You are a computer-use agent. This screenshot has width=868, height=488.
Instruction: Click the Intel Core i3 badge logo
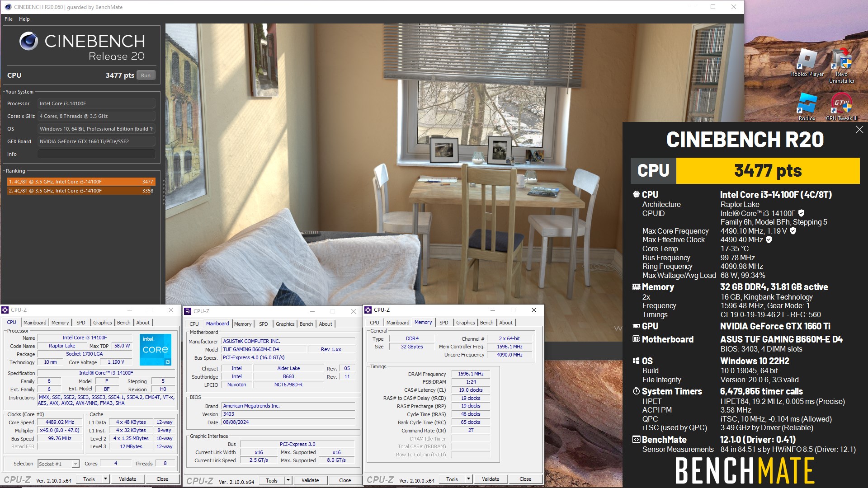(155, 350)
